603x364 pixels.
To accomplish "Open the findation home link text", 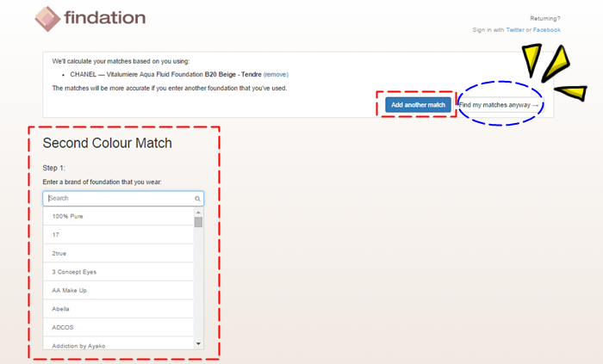I will (x=104, y=18).
